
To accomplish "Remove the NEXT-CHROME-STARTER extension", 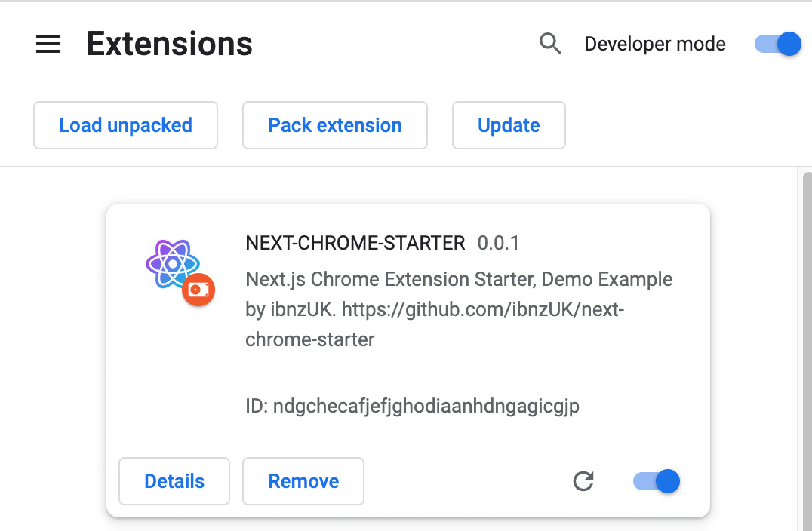I will (x=303, y=481).
